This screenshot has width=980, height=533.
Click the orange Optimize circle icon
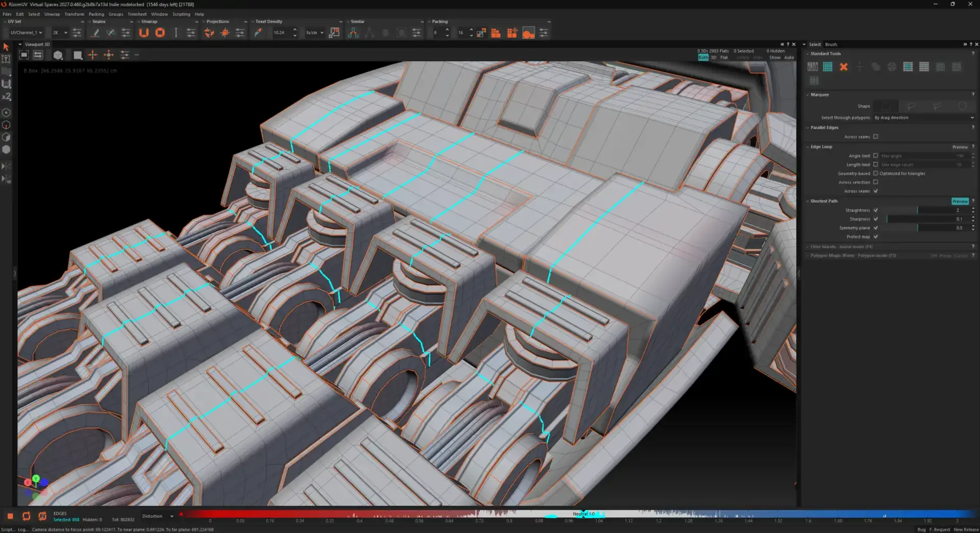coord(160,33)
